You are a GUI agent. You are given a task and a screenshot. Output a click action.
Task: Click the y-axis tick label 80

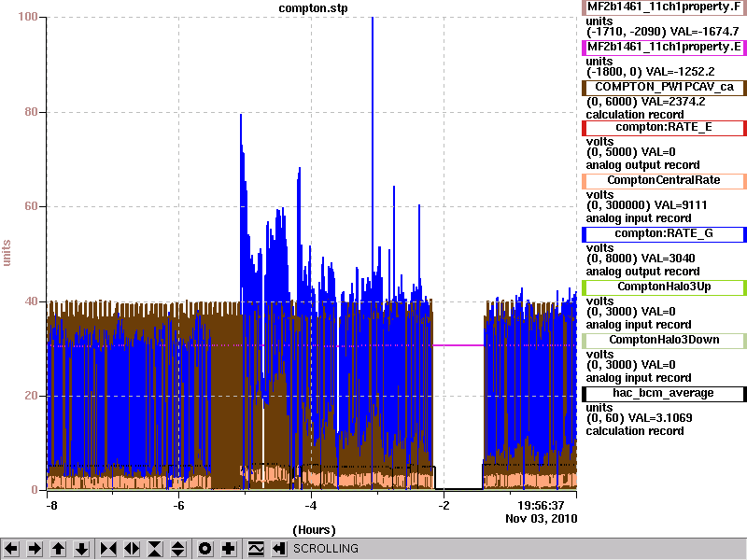pos(31,112)
